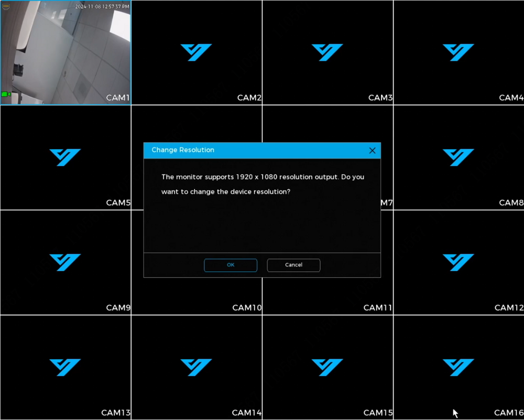Image resolution: width=524 pixels, height=420 pixels.
Task: Click the logo in the CAM9 tile
Action: coord(65,262)
